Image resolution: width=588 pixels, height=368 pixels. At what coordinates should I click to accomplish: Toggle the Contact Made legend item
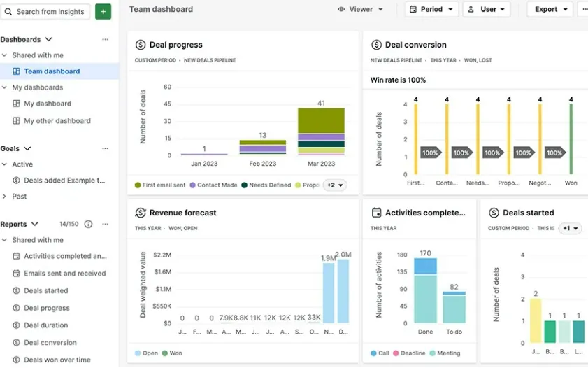pyautogui.click(x=213, y=185)
